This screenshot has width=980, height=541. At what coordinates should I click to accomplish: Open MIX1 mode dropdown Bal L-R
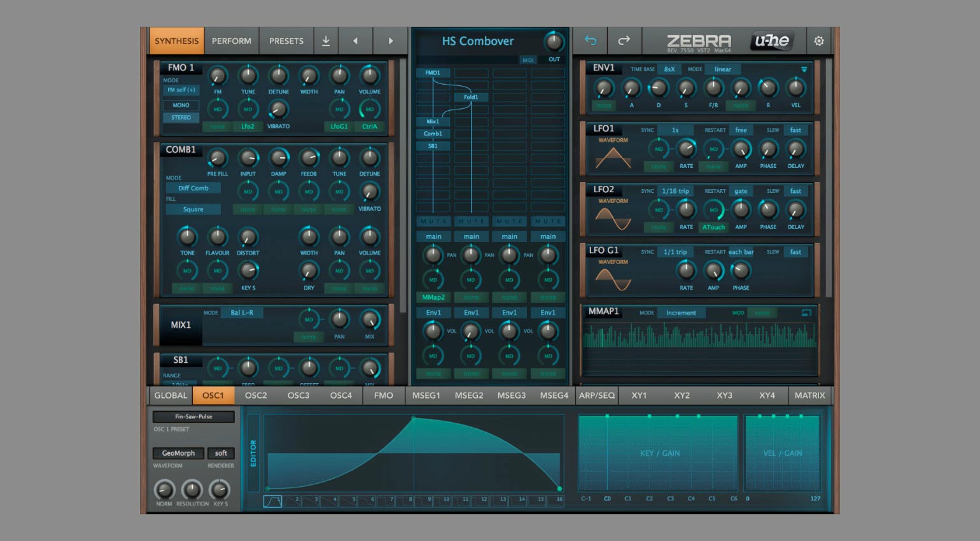coord(242,313)
